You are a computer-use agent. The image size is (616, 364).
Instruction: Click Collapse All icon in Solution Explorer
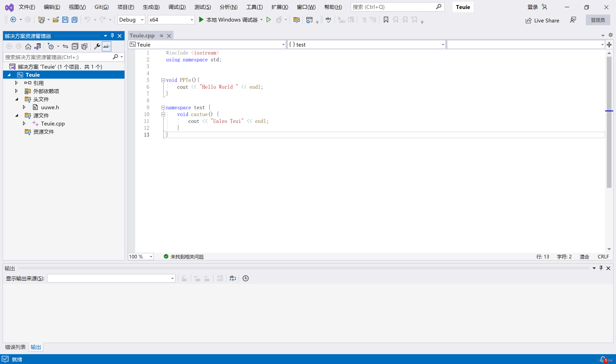75,46
